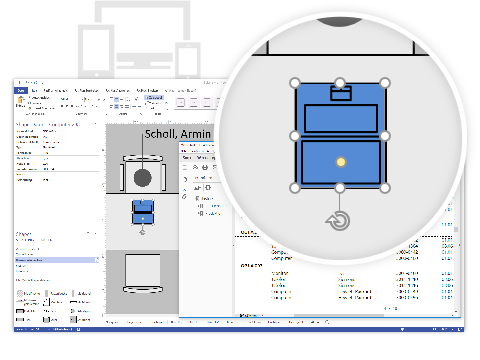Select the chair shape with dark circle

point(143,173)
